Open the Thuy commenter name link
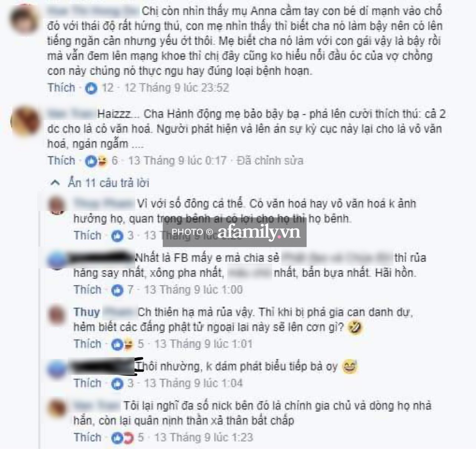476x449 pixels. pyautogui.click(x=86, y=312)
